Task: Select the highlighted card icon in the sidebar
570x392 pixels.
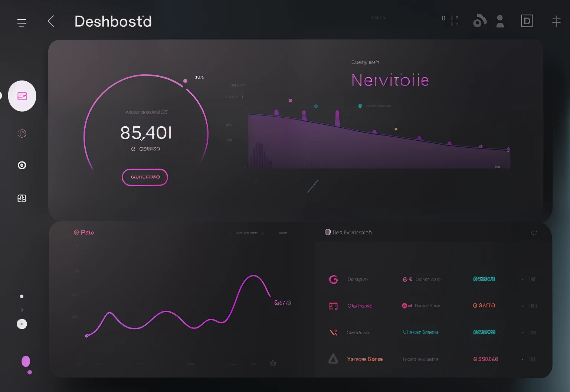Action: [x=22, y=96]
